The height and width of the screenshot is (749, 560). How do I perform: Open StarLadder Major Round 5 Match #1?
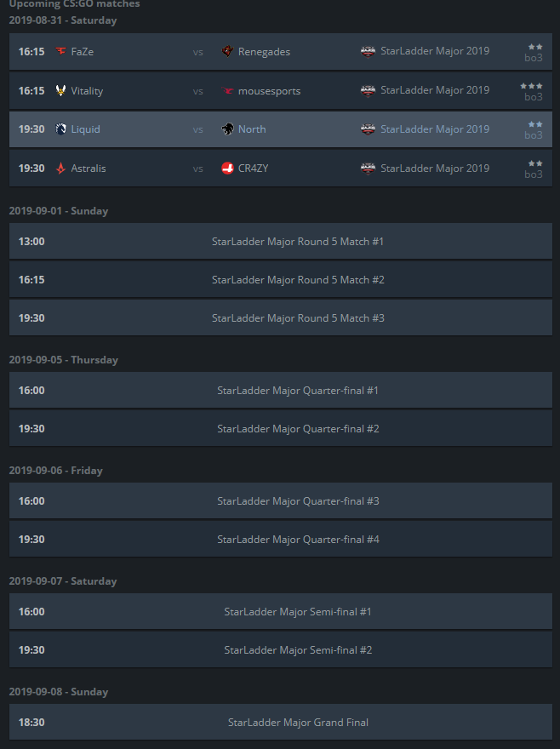281,241
